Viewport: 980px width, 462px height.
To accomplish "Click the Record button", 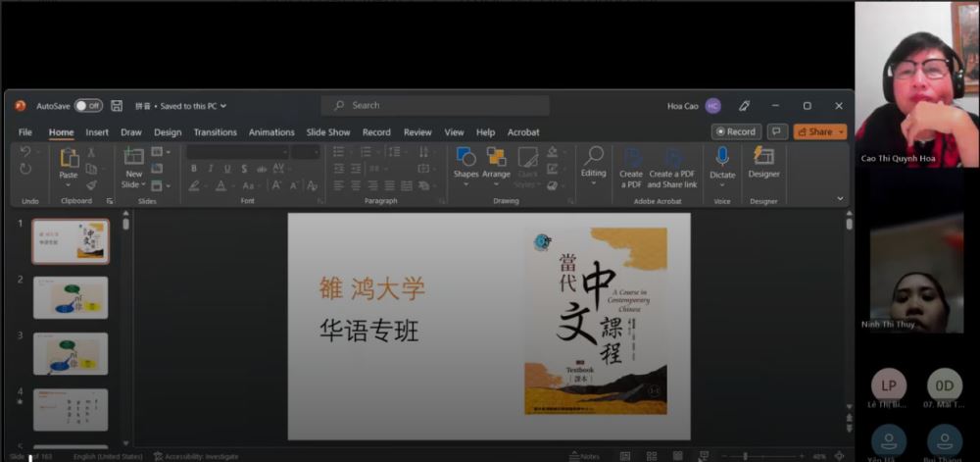I will (x=736, y=131).
